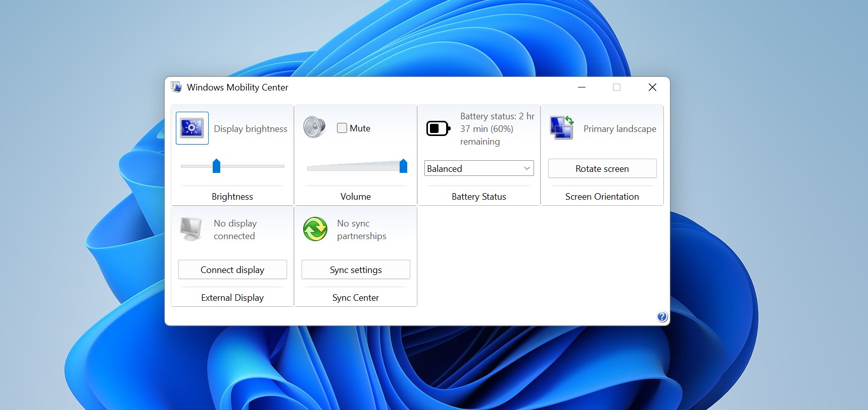Click the 'Battery Status' tile caption
This screenshot has height=410, width=868.
pos(479,196)
